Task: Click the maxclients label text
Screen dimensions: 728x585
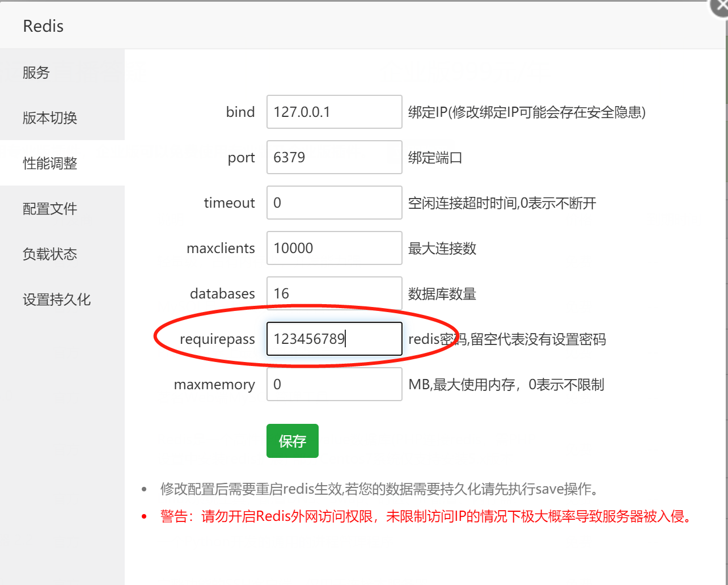Action: (221, 248)
